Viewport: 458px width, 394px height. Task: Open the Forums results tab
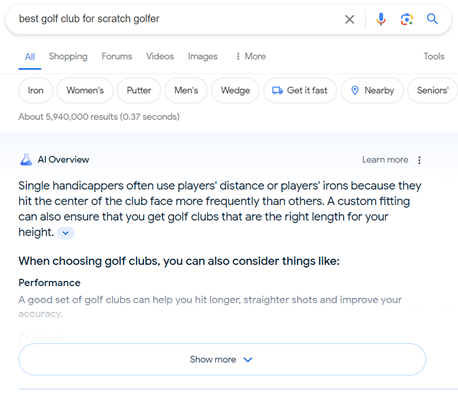point(117,56)
